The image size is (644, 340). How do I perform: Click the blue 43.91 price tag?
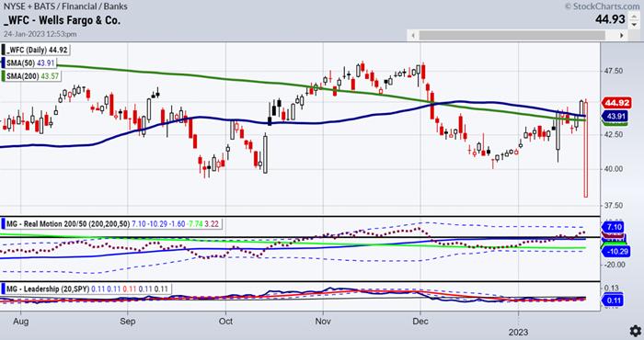point(615,117)
